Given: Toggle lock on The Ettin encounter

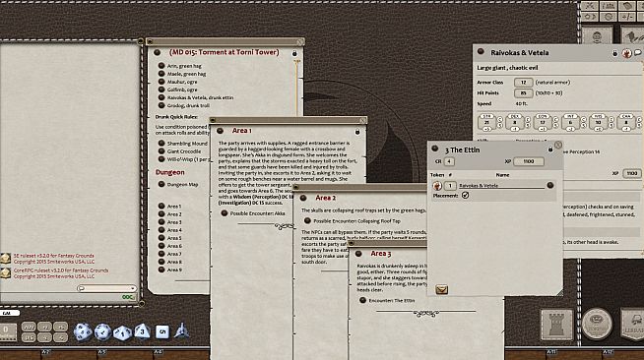Looking at the screenshot, I should [550, 150].
